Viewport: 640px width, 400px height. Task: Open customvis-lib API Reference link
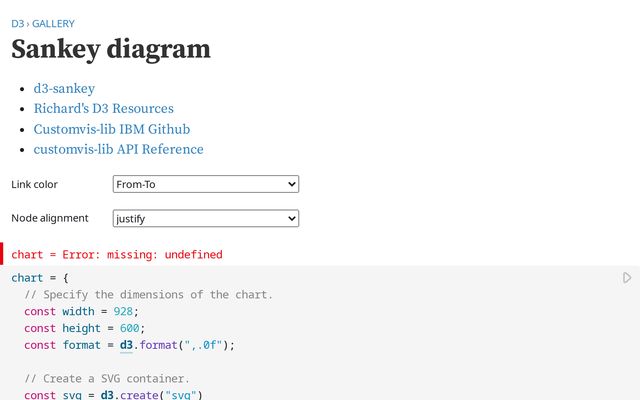[x=118, y=149]
